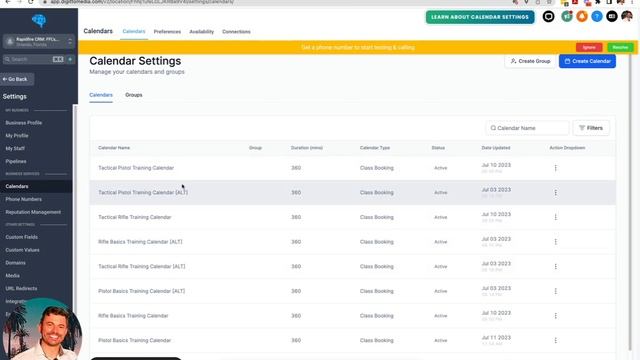Open Pipelines in settings sidebar
The image size is (640, 360).
tap(16, 161)
